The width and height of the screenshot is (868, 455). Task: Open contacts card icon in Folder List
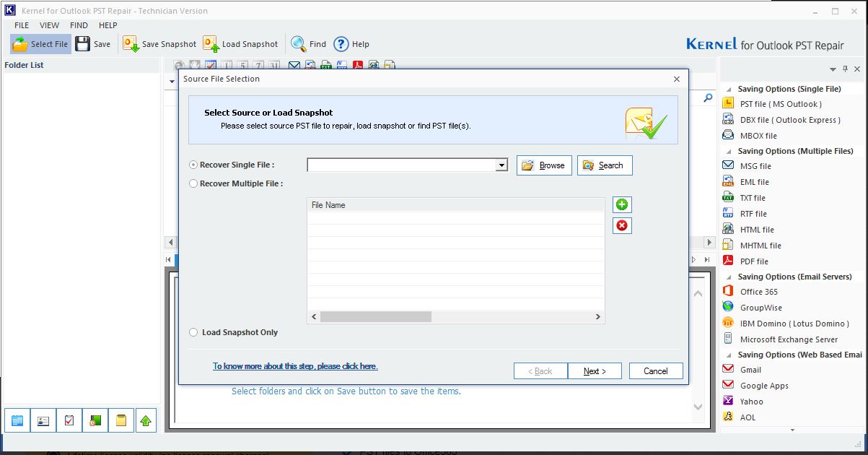coord(43,420)
